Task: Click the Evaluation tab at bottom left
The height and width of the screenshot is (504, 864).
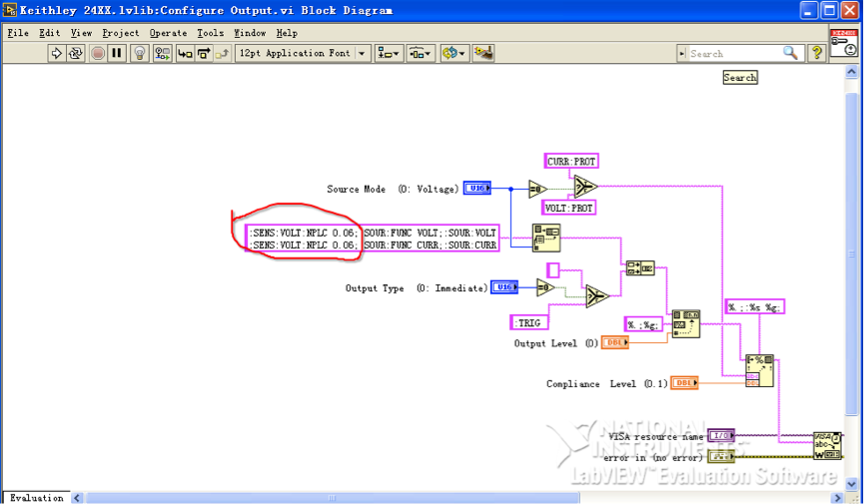Action: [x=36, y=497]
